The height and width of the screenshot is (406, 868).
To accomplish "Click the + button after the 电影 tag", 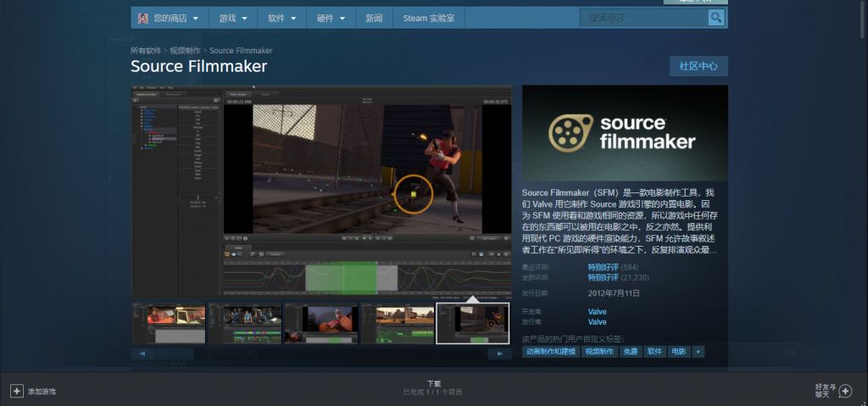I will click(698, 352).
